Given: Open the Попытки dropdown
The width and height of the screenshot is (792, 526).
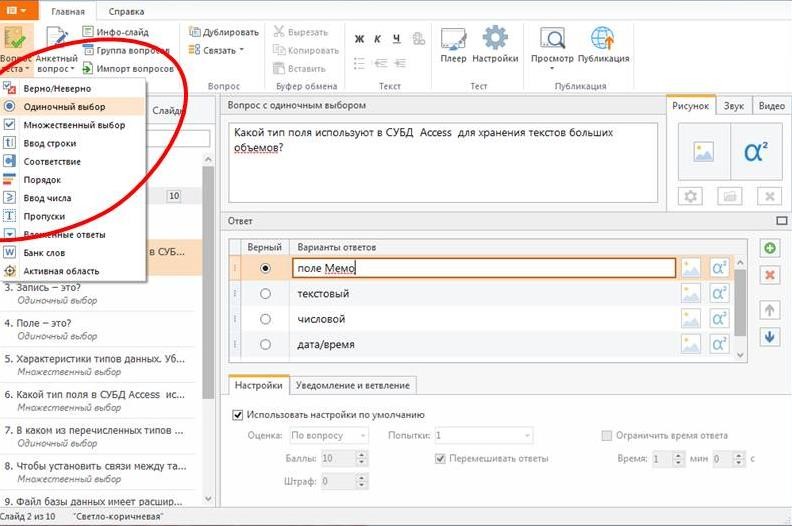Looking at the screenshot, I should click(x=483, y=435).
